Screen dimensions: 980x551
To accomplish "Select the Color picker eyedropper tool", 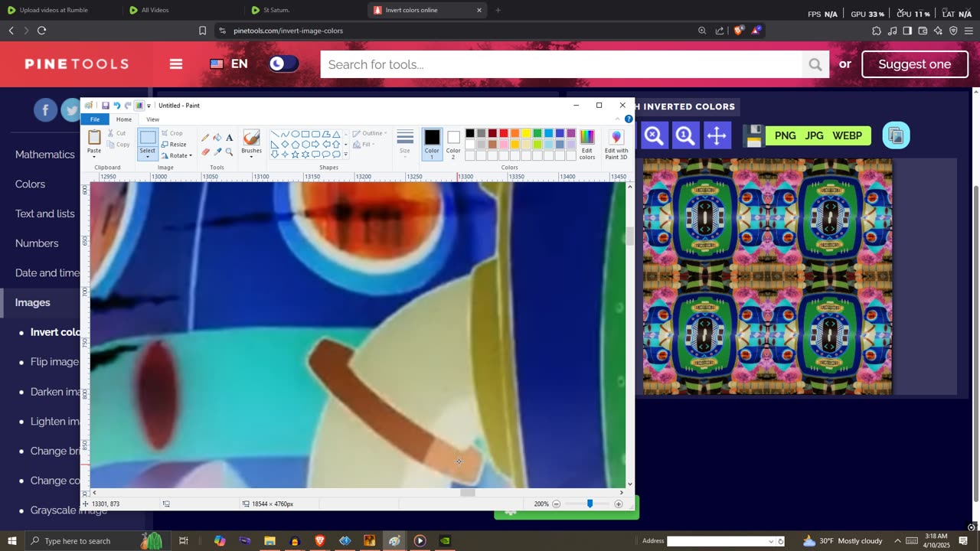I will (217, 152).
